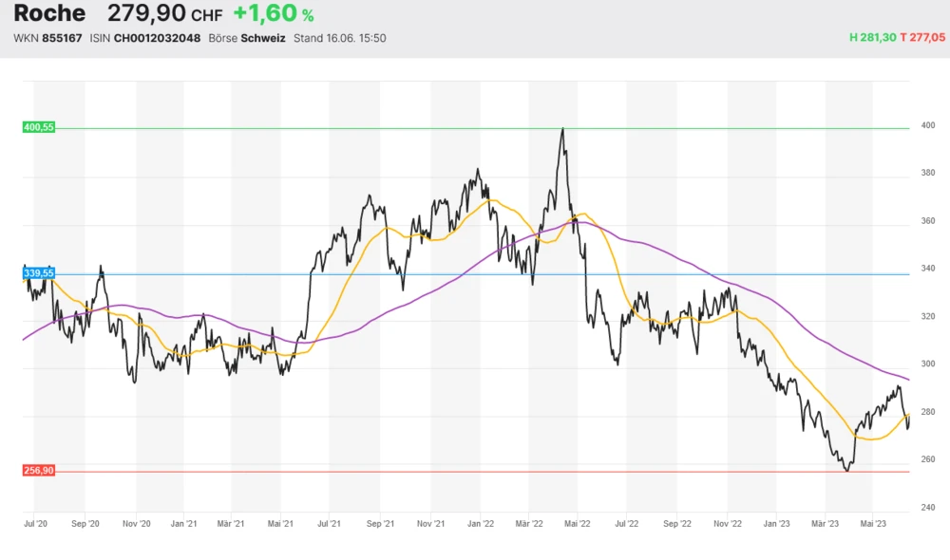Click the 240 y-axis price label
Screen dimensions: 950x560
coord(927,508)
